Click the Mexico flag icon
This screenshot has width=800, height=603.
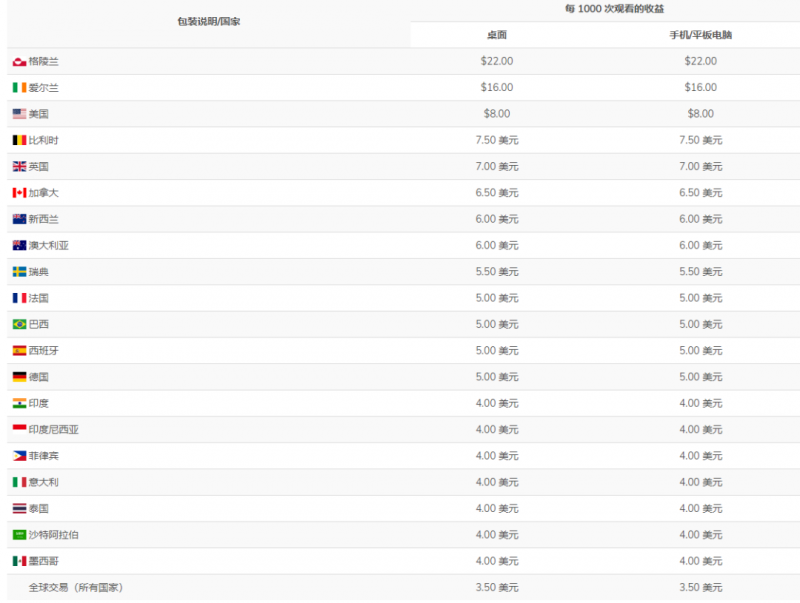click(19, 561)
